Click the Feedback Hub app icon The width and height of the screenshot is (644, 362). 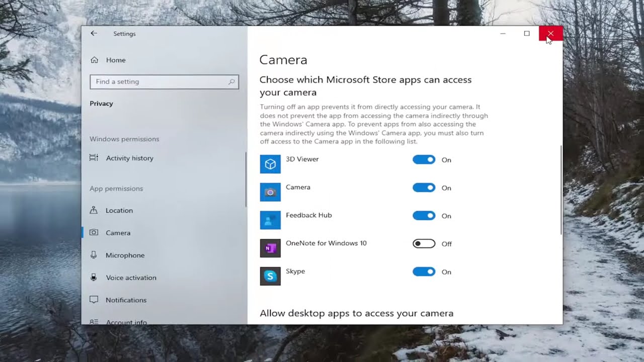[x=270, y=220]
